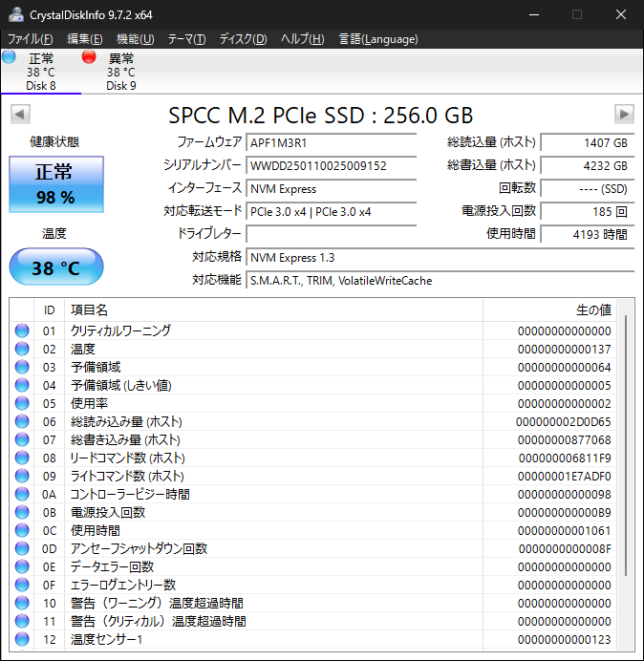Image resolution: width=644 pixels, height=661 pixels.
Task: Click the シリアルナンバー value field
Action: (x=332, y=166)
